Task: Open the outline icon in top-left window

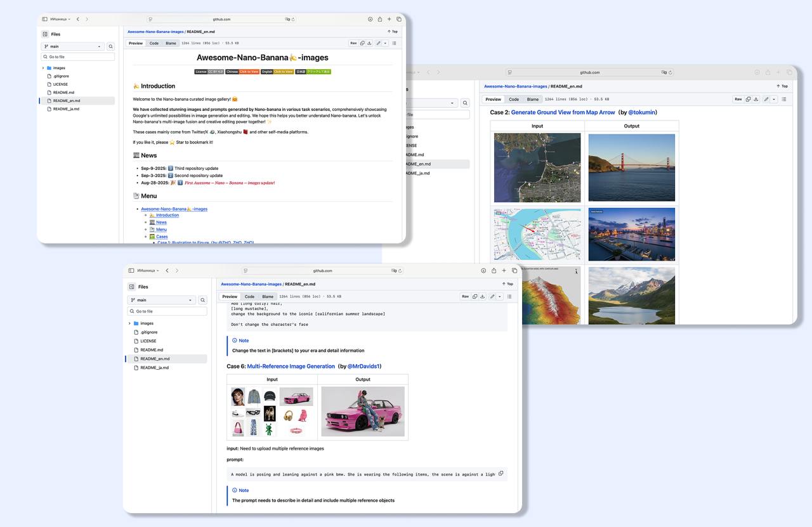Action: [x=394, y=43]
